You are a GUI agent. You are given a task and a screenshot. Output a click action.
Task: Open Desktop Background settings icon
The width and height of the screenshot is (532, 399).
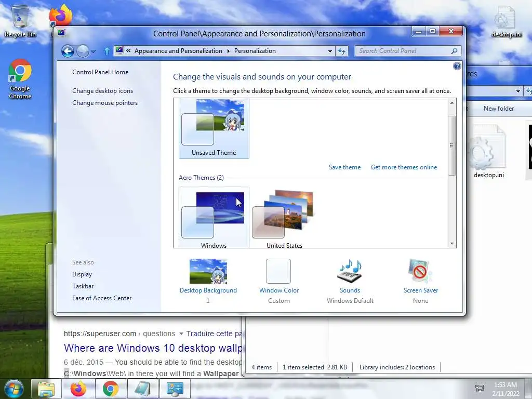coord(208,271)
